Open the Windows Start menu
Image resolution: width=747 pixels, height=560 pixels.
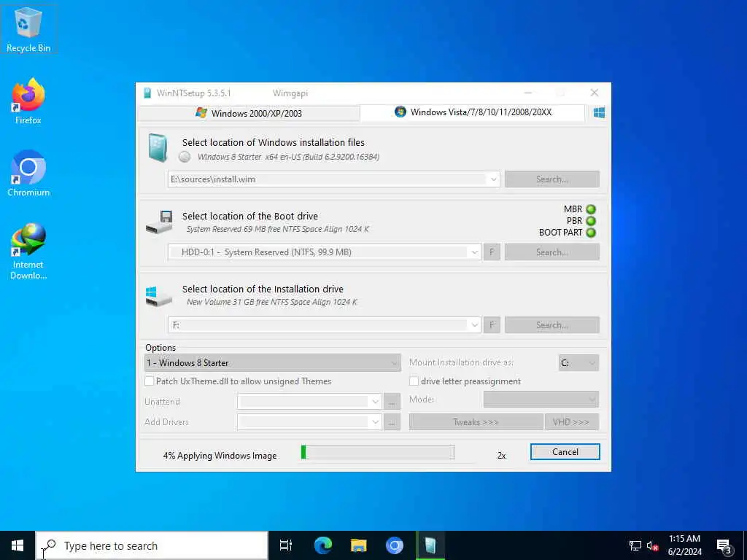click(x=18, y=545)
